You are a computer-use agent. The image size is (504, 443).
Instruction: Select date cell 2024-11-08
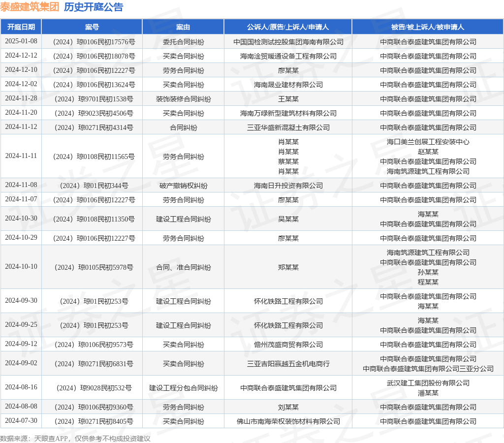[x=21, y=185]
